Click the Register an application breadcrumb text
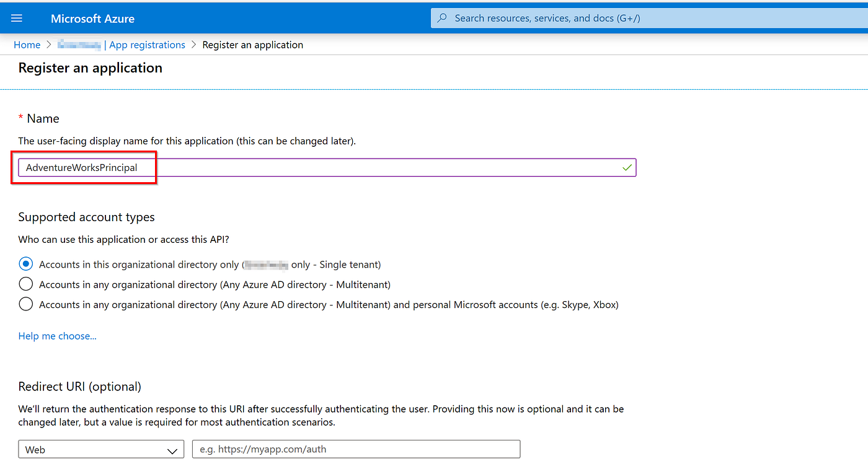The height and width of the screenshot is (469, 868). [x=253, y=45]
